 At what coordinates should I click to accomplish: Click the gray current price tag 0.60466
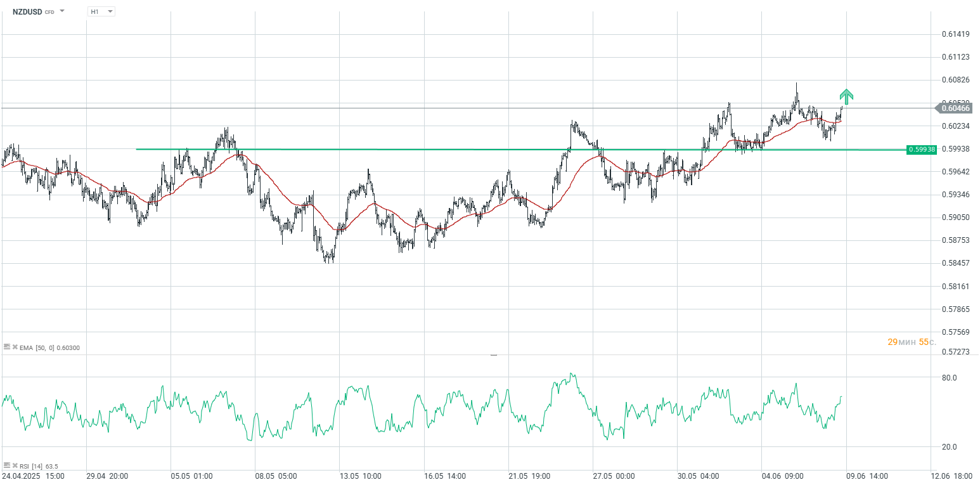pyautogui.click(x=955, y=108)
